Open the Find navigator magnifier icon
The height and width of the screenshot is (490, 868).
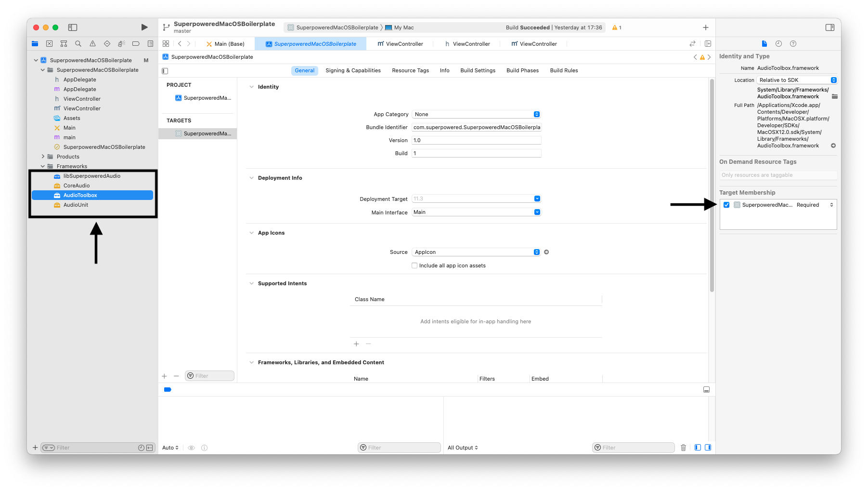pos(78,44)
